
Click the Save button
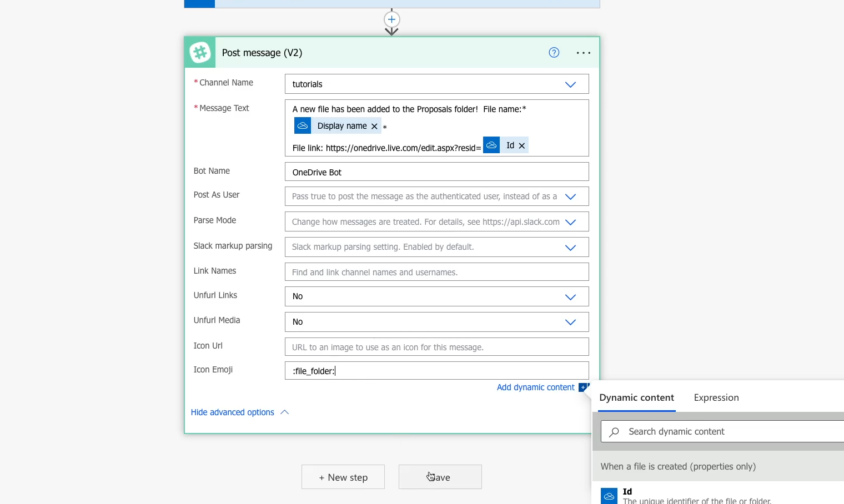tap(440, 477)
